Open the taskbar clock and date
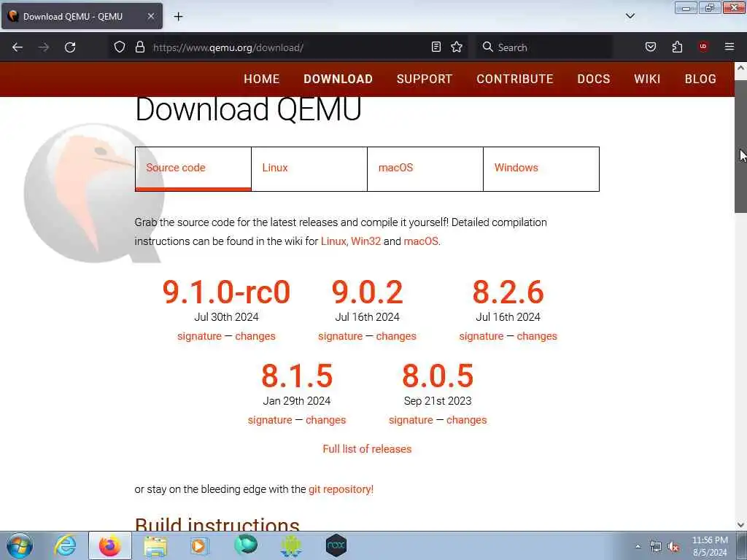 pyautogui.click(x=710, y=546)
